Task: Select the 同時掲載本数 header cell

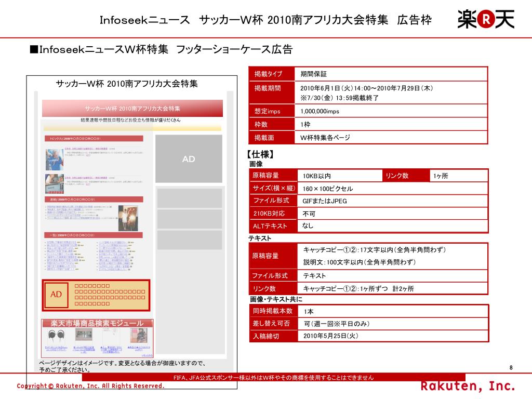Action: (x=273, y=311)
